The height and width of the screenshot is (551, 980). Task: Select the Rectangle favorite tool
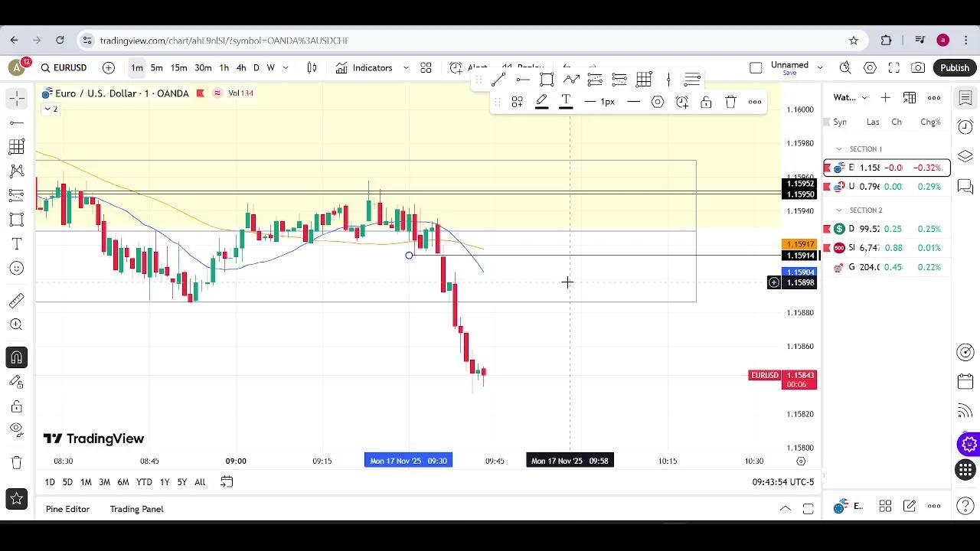pos(547,80)
